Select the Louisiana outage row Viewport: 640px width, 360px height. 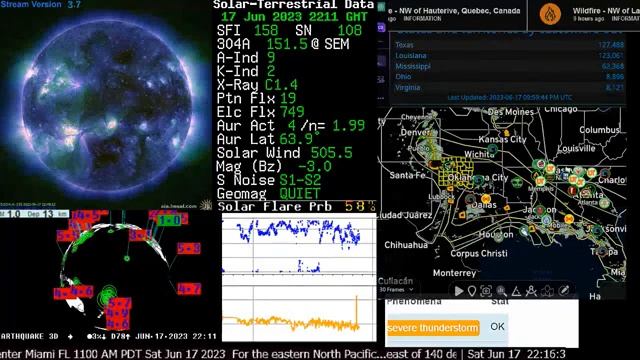[x=509, y=56]
